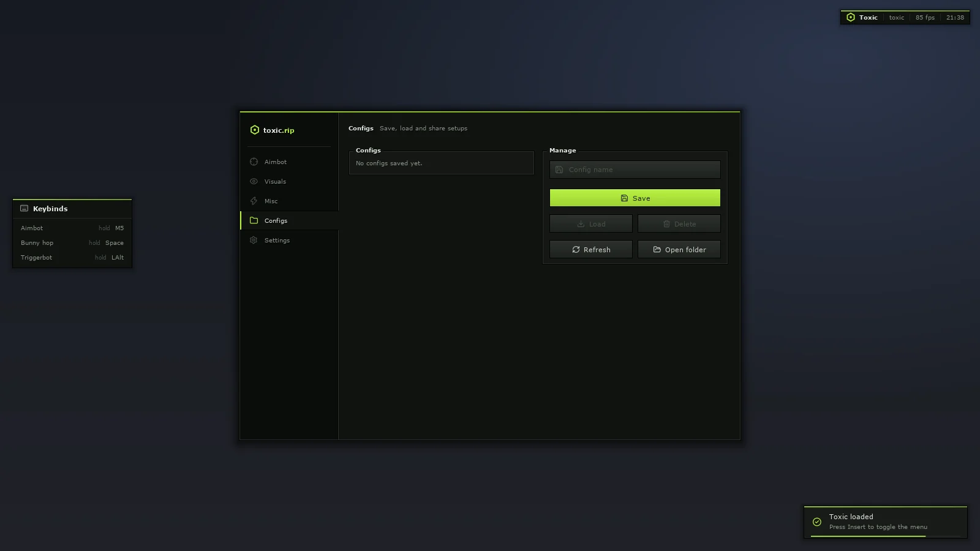Click 'Press Insert to toggle the menu' text

[878, 527]
